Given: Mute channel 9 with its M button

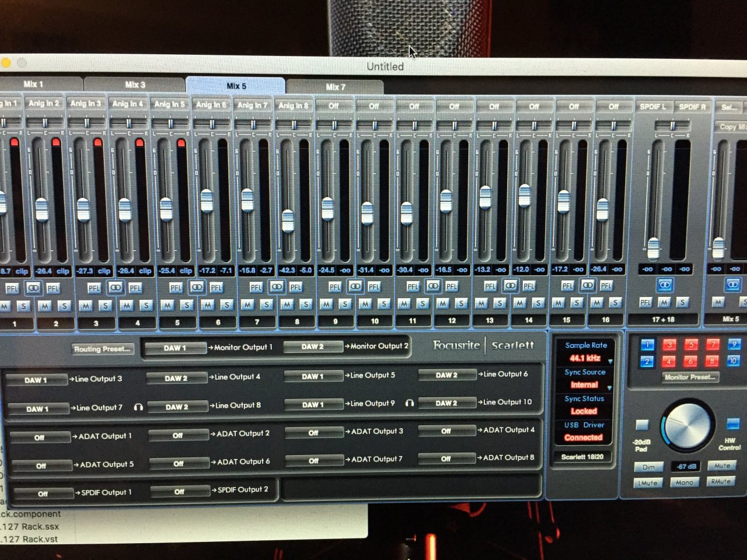Looking at the screenshot, I should pyautogui.click(x=326, y=304).
